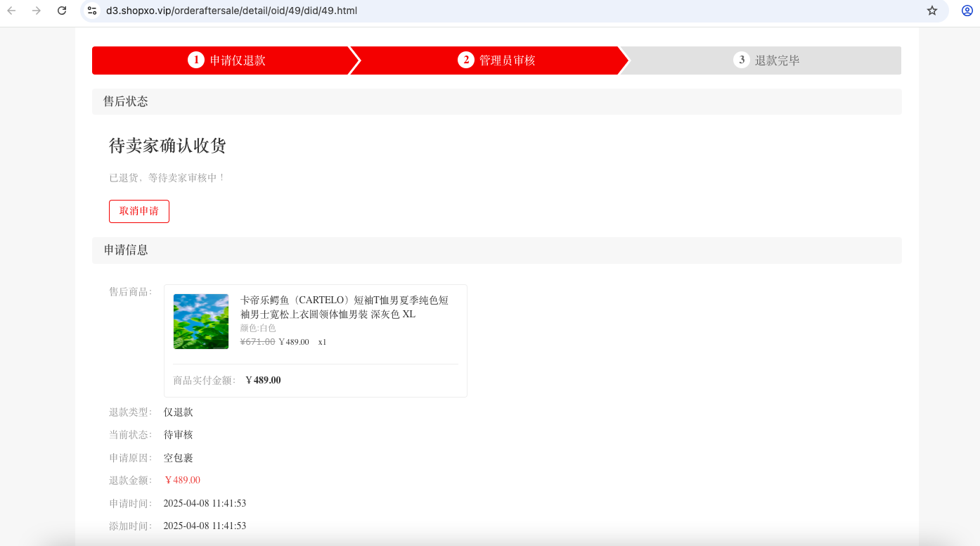This screenshot has height=546, width=980.
Task: Click step 2 number circle
Action: [x=466, y=60]
